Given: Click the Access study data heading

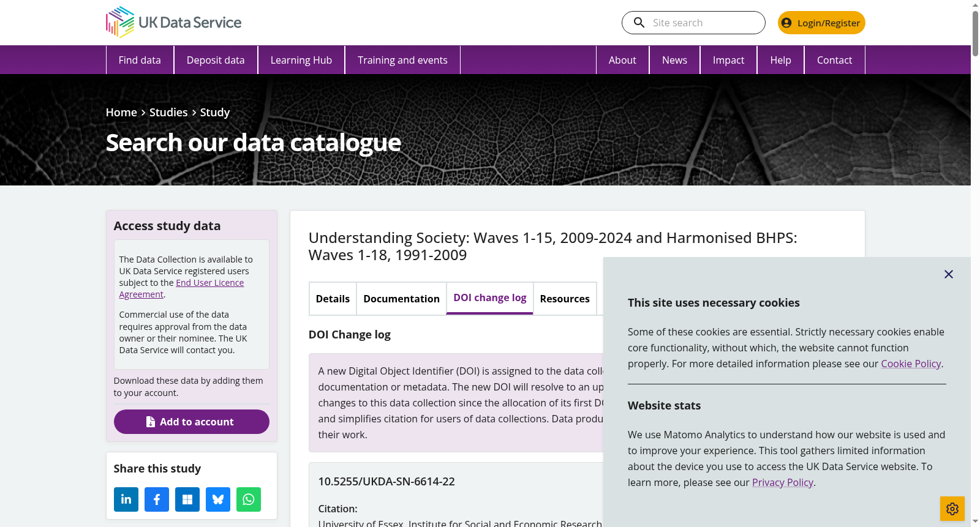Looking at the screenshot, I should pos(167,226).
